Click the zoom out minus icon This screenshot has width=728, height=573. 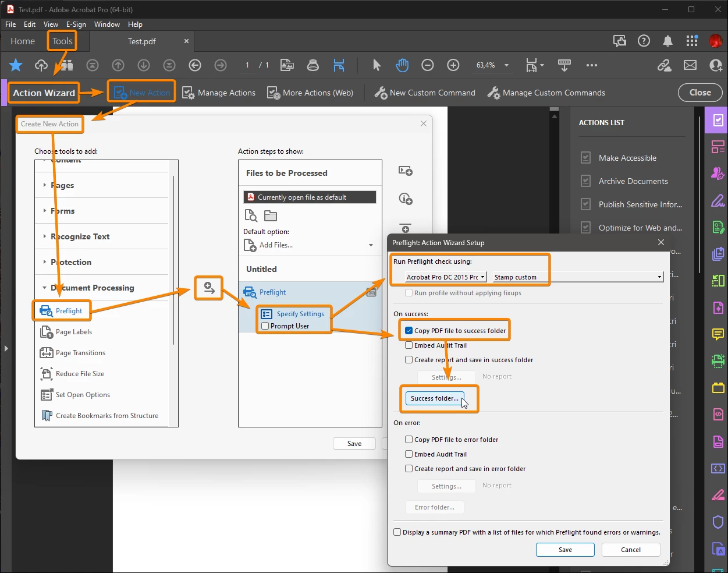point(428,65)
